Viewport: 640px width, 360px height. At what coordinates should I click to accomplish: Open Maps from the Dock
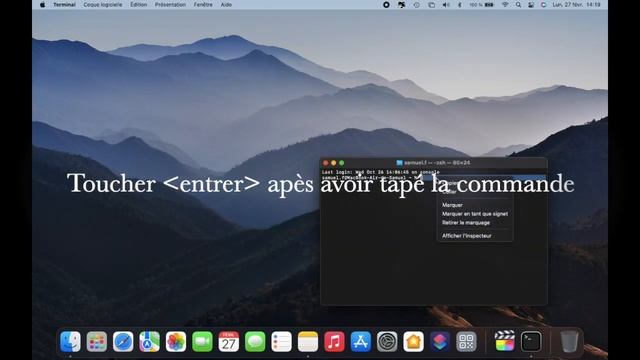click(149, 341)
